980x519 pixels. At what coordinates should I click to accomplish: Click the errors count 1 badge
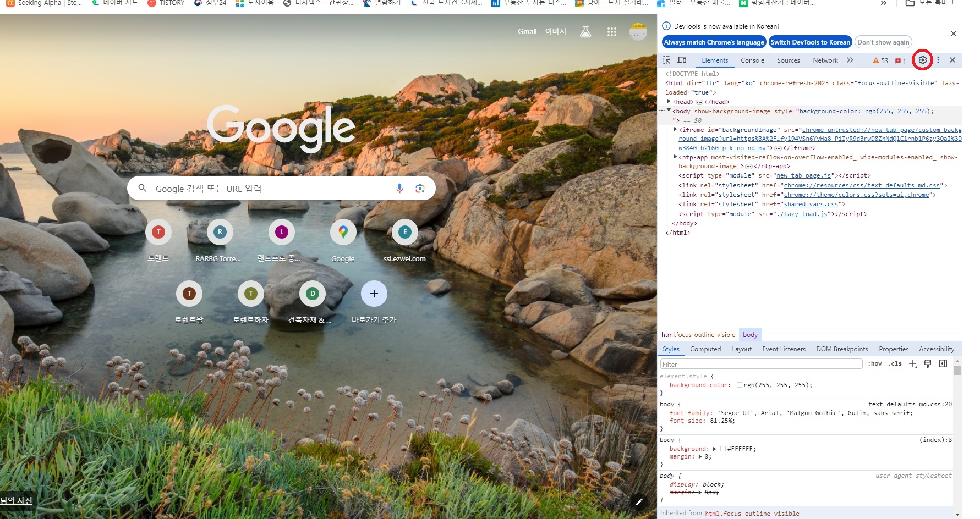point(900,60)
